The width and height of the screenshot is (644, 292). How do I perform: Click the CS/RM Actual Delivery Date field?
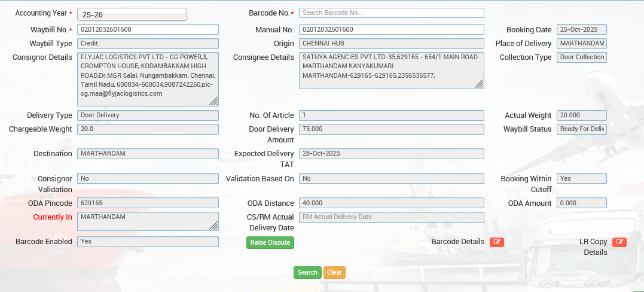pos(391,217)
